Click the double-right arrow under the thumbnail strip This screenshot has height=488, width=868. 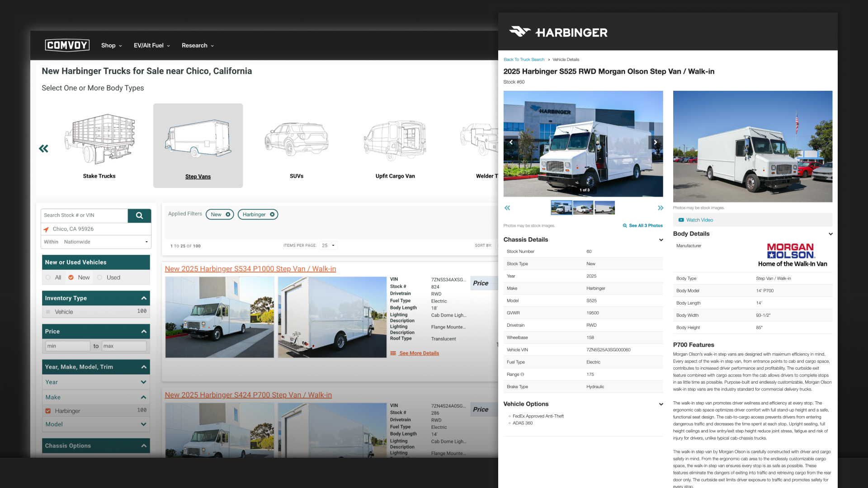(x=660, y=208)
